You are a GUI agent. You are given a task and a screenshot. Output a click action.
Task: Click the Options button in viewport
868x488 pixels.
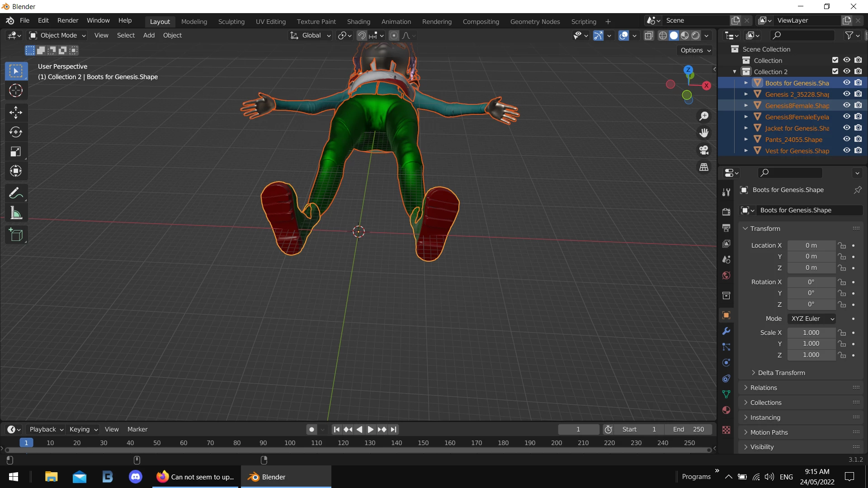[x=695, y=50]
